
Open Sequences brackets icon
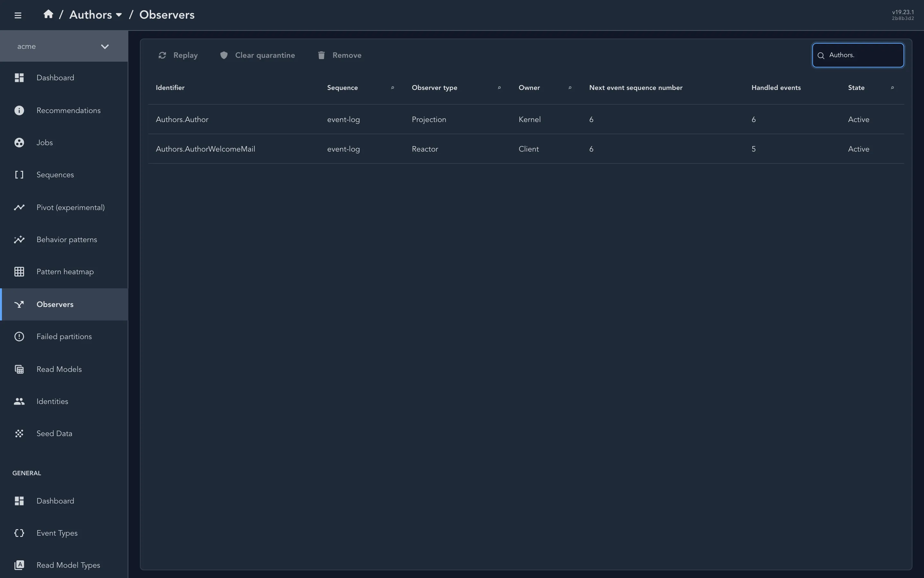(x=19, y=175)
